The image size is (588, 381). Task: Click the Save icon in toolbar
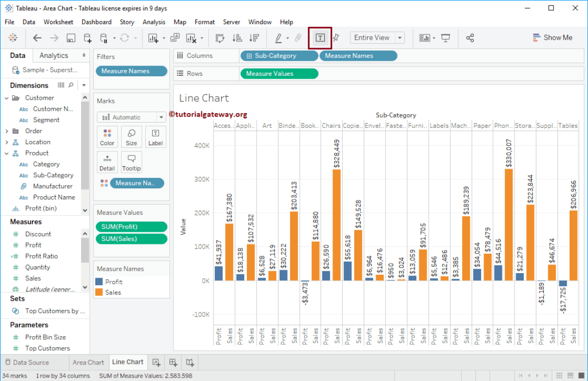[71, 38]
